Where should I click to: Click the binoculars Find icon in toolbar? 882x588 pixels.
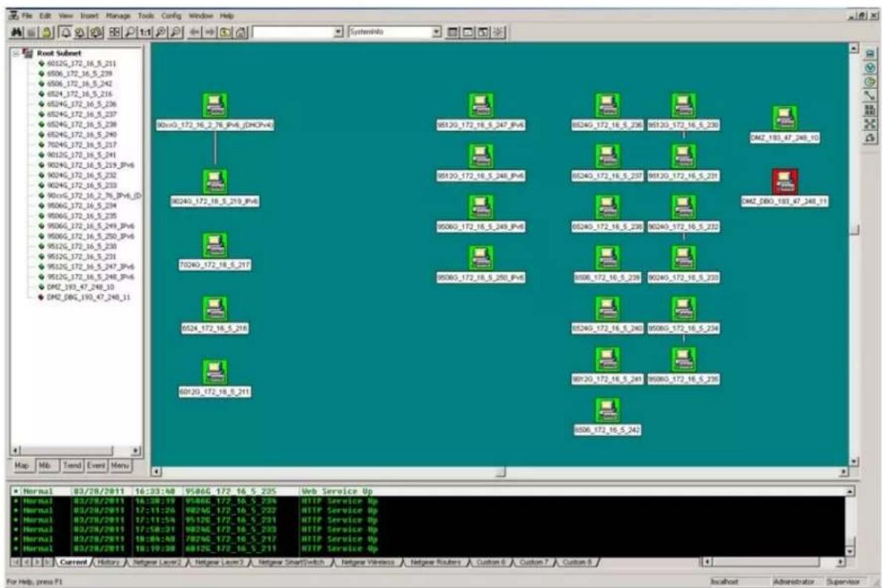[17, 33]
